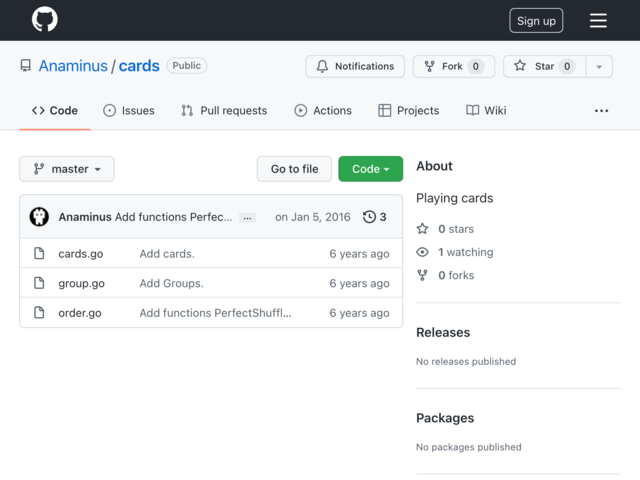640x480 pixels.
Task: Expand the star lists dropdown arrow
Action: [x=599, y=67]
